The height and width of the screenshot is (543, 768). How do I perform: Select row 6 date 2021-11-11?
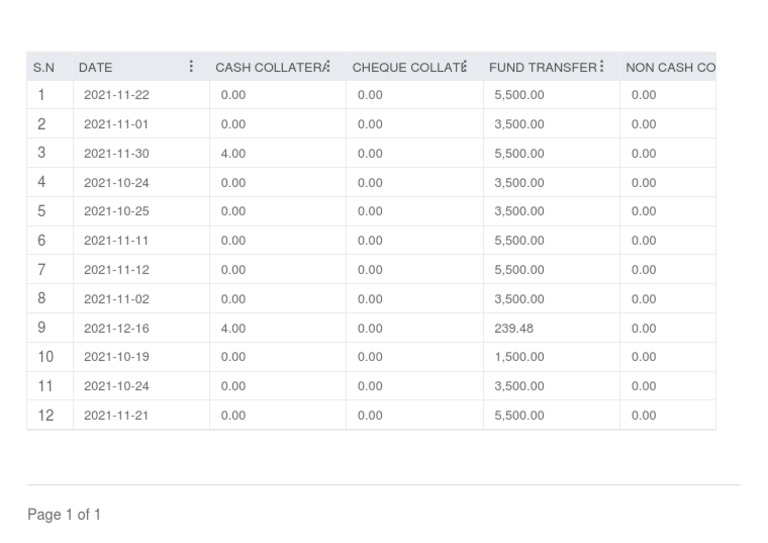[116, 241]
